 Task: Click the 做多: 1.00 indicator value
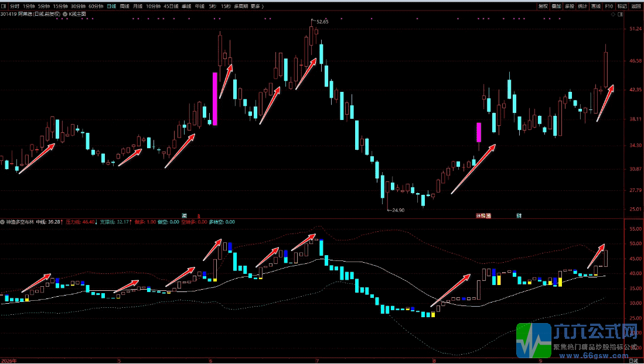[x=145, y=222]
